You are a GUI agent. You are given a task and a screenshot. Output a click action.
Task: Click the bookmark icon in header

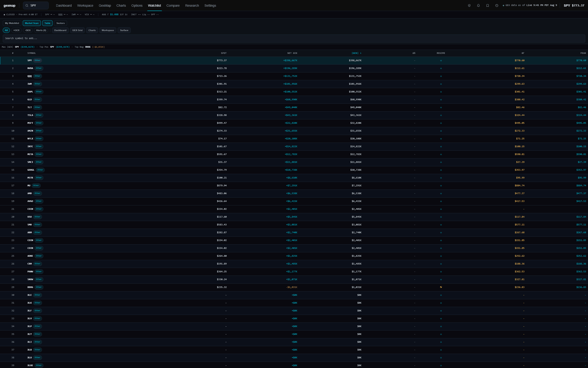coord(488,6)
